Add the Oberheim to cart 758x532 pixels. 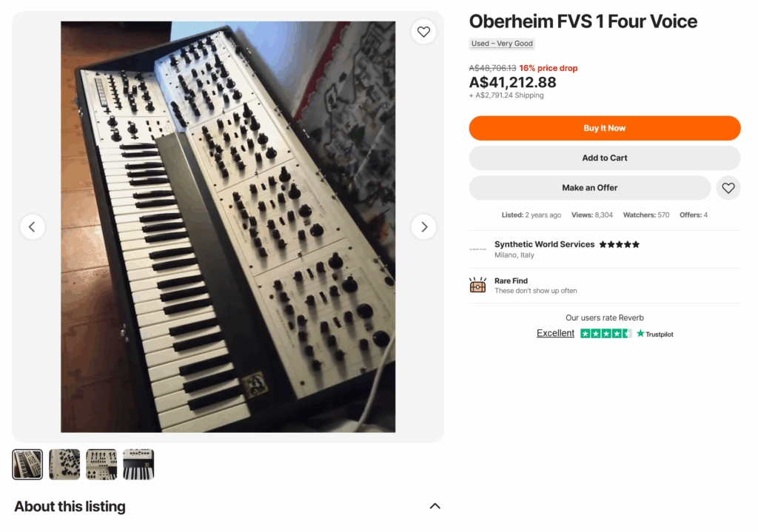tap(604, 158)
